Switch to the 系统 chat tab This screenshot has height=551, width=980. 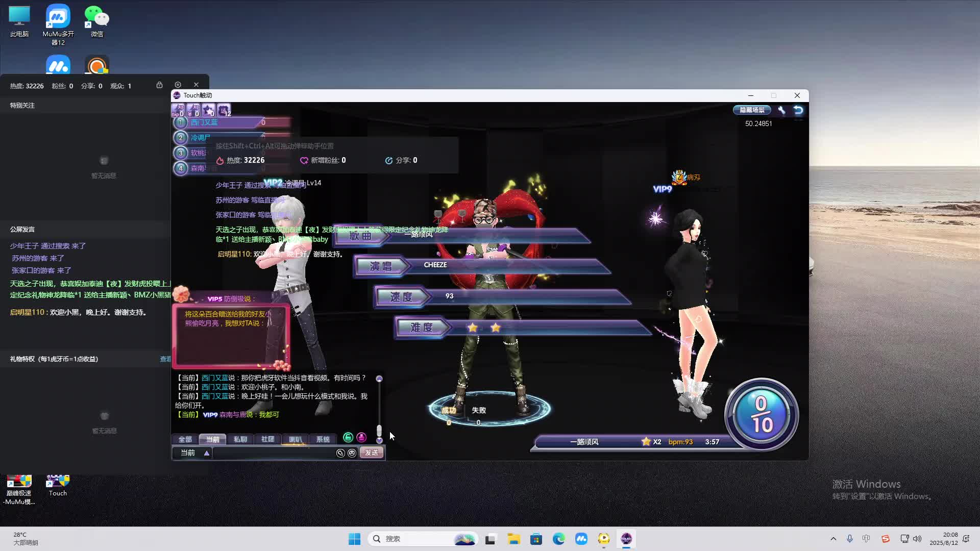(x=323, y=439)
